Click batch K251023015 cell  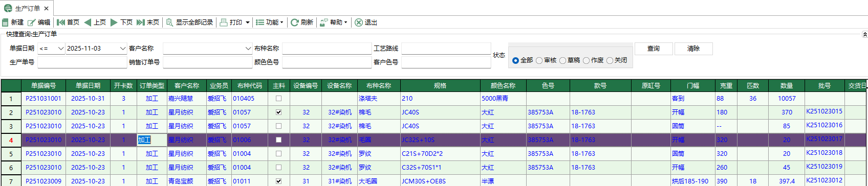coord(824,111)
